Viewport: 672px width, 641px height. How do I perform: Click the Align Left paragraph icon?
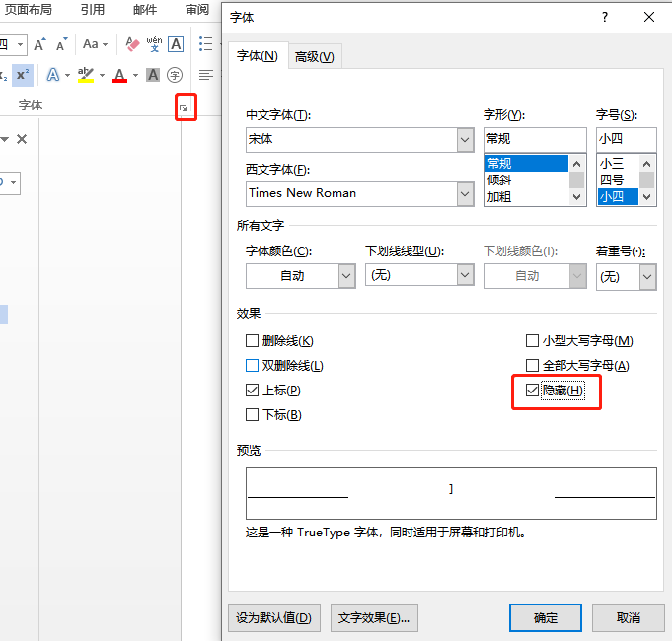[x=205, y=75]
